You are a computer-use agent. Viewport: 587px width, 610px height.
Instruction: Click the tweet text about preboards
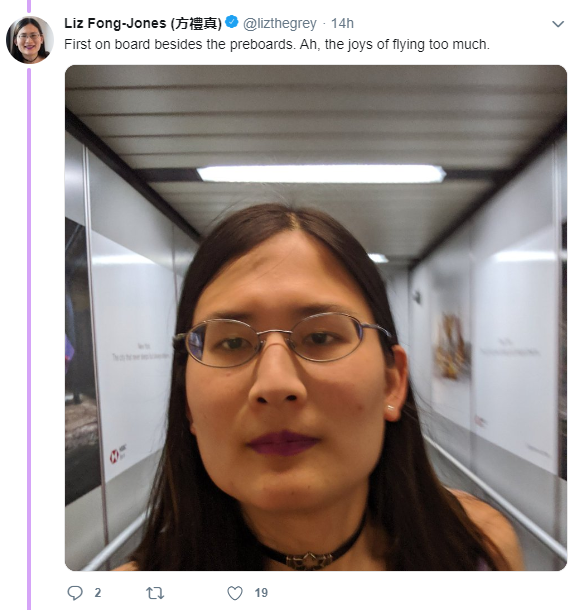pyautogui.click(x=277, y=44)
